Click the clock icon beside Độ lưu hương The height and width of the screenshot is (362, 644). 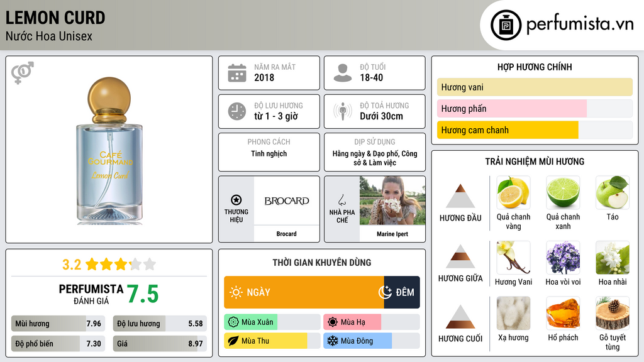[237, 111]
